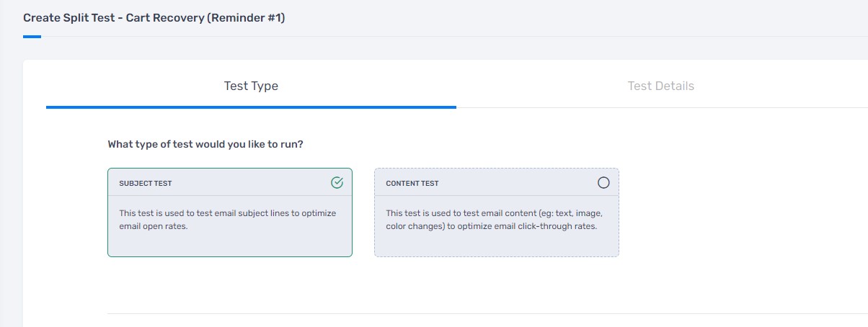Click the divider line below the test cards

click(x=487, y=313)
